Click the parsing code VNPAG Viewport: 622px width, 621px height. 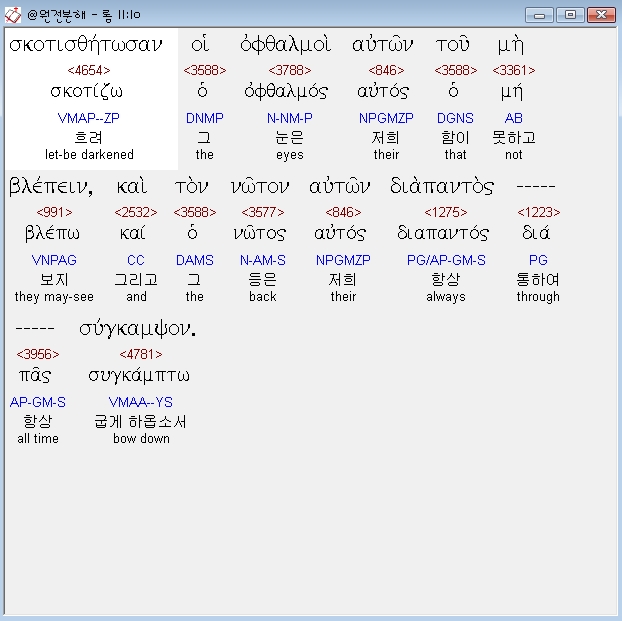coord(54,260)
